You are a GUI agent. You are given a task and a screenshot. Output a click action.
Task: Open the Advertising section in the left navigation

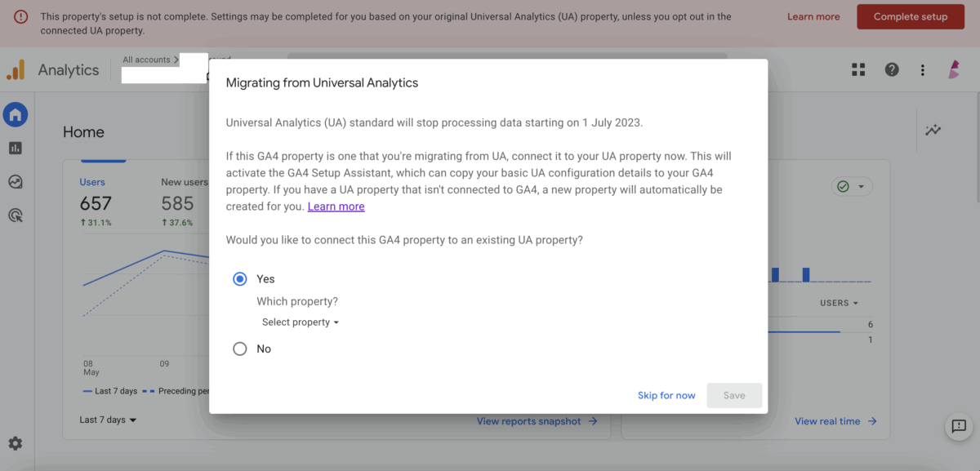pyautogui.click(x=16, y=215)
